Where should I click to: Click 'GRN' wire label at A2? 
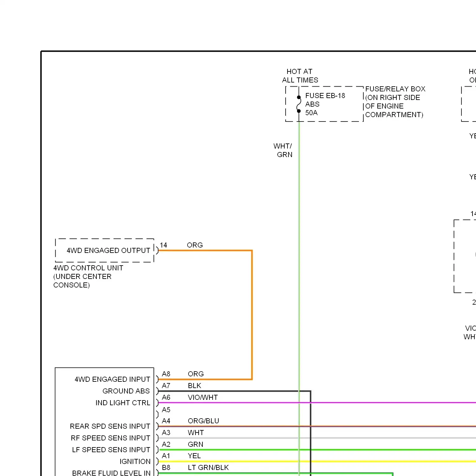(x=195, y=444)
